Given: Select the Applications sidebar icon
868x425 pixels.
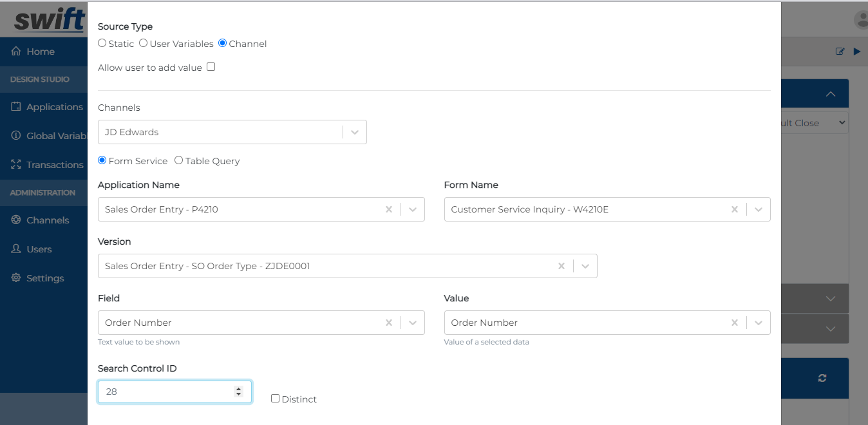Looking at the screenshot, I should pos(17,106).
